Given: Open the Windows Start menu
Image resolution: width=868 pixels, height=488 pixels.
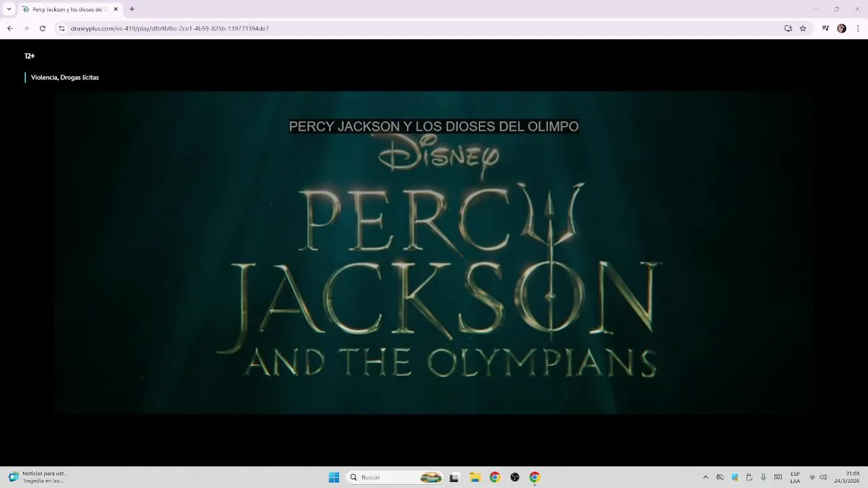Looking at the screenshot, I should tap(334, 477).
